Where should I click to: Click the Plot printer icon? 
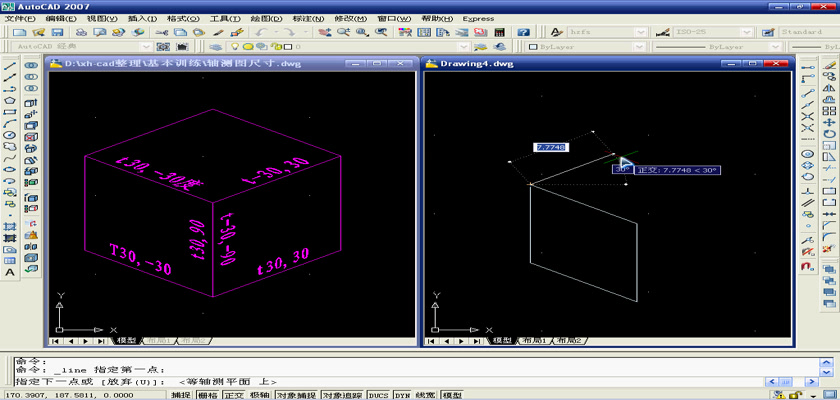(x=81, y=32)
